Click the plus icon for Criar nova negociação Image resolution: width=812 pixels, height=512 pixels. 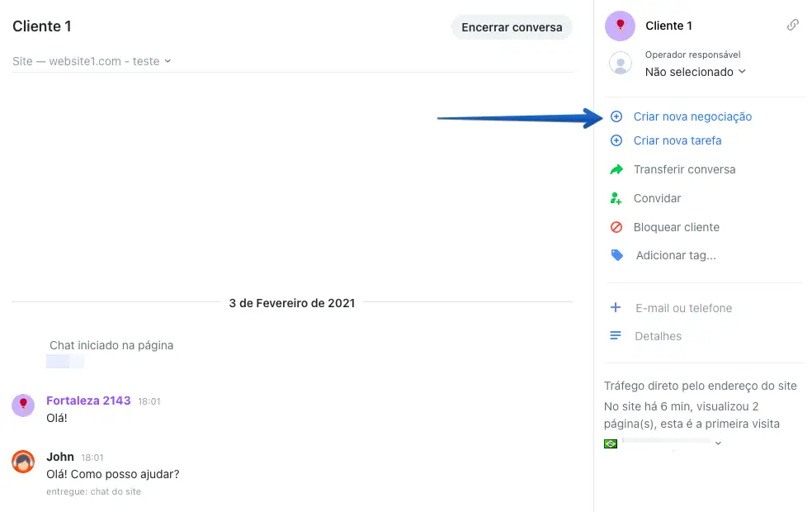click(616, 116)
